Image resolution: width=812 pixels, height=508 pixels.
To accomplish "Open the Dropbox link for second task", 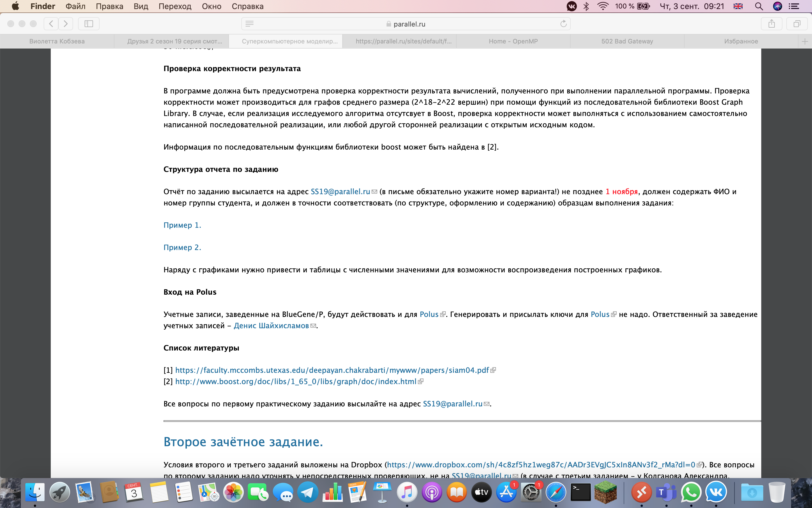I will point(541,465).
